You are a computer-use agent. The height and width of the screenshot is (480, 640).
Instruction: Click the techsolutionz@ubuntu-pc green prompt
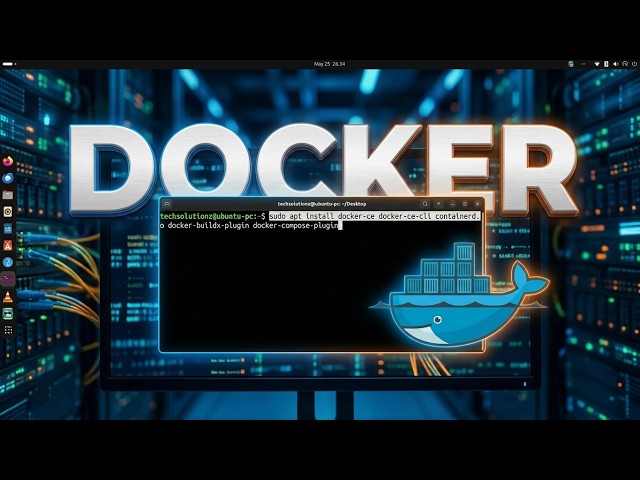point(209,216)
